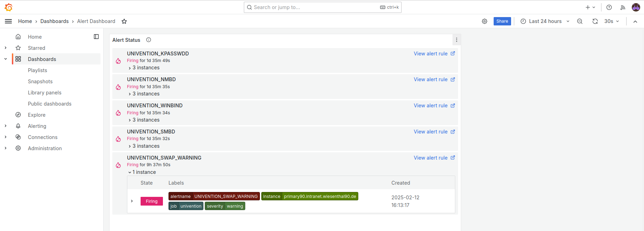Open dashboard settings gear icon
The height and width of the screenshot is (231, 644).
[x=485, y=21]
